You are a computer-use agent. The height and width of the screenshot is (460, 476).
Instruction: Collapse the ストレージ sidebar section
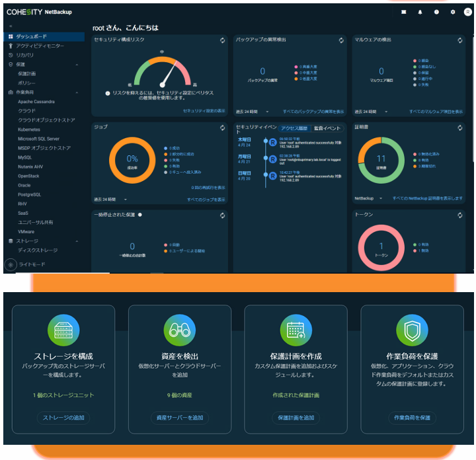coord(77,241)
